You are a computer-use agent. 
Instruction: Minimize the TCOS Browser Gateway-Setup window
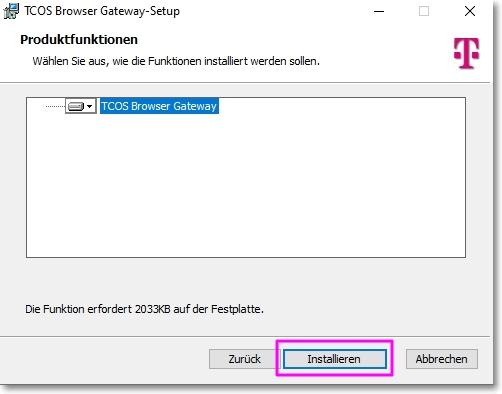pyautogui.click(x=379, y=11)
